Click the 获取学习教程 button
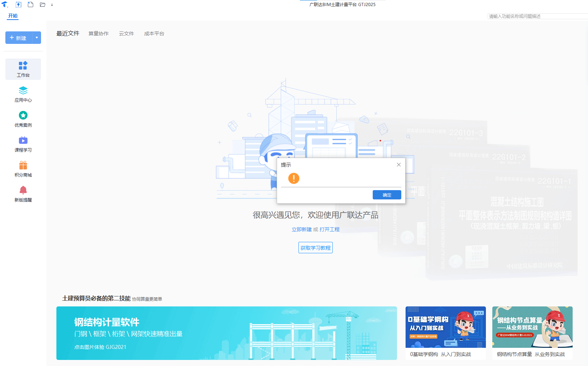 [x=316, y=248]
